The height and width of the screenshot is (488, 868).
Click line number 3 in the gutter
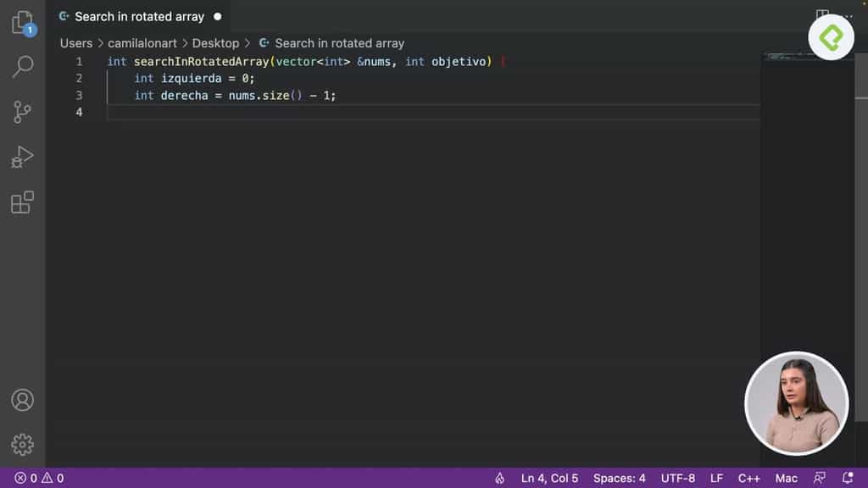coord(79,95)
